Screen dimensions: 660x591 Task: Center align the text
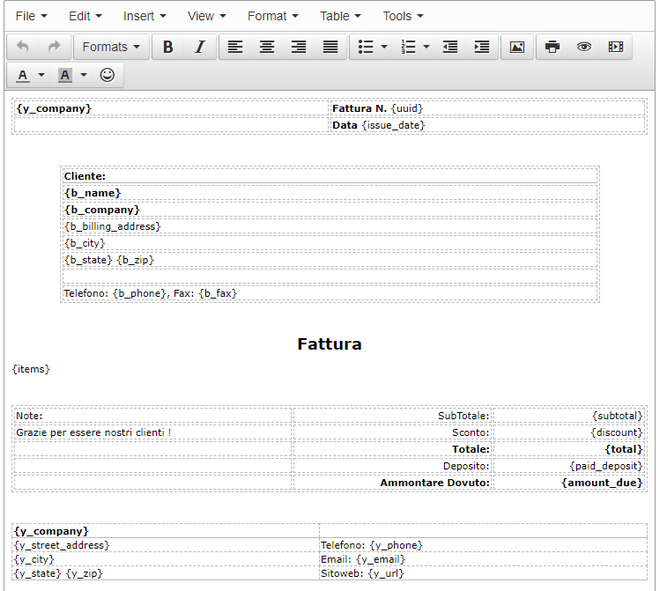point(267,47)
